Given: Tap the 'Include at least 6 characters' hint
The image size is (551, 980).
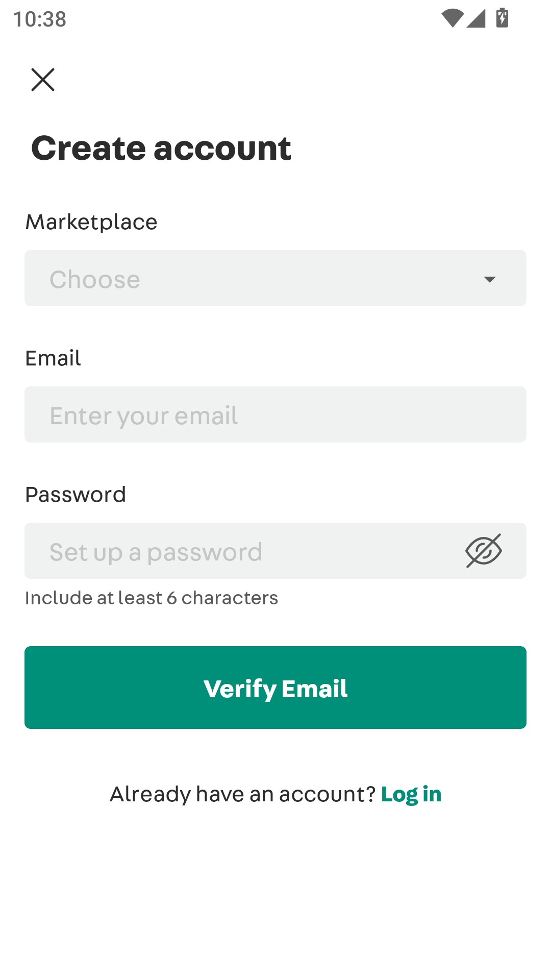Looking at the screenshot, I should pos(152,598).
